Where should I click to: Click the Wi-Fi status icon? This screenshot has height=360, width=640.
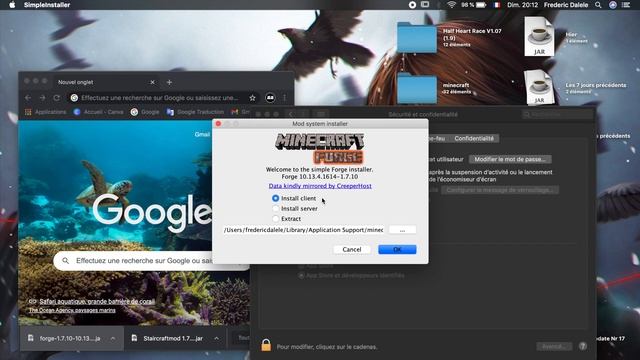pos(451,5)
